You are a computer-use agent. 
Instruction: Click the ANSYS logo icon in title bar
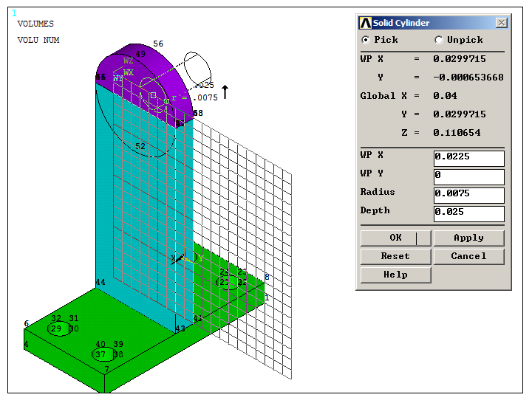pos(366,23)
